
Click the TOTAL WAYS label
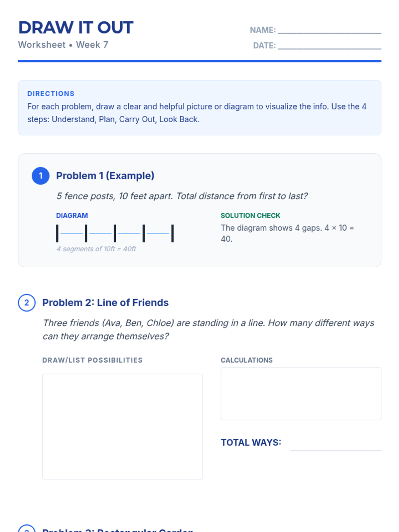(251, 443)
